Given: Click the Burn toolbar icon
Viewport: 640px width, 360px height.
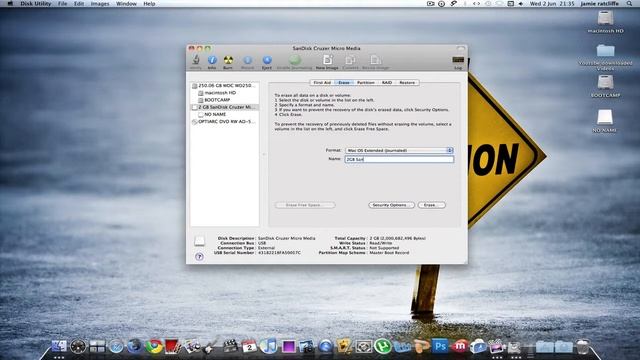Looking at the screenshot, I should (x=228, y=60).
